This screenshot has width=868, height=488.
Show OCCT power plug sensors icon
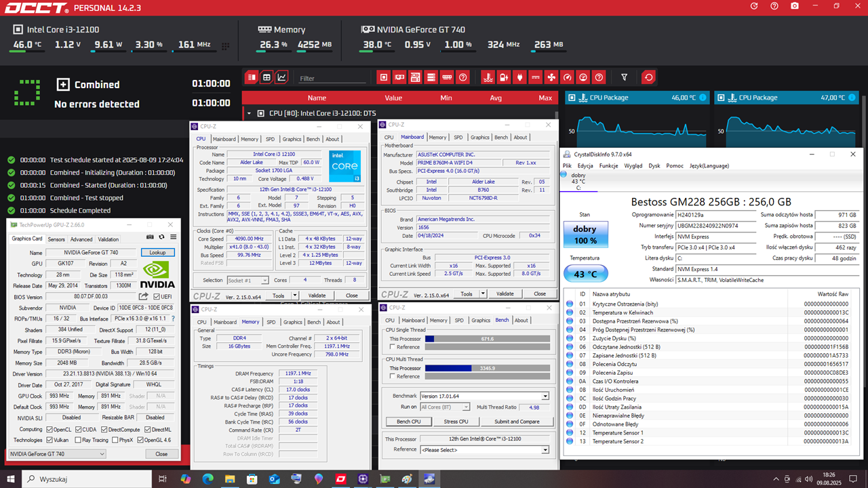pyautogui.click(x=520, y=77)
